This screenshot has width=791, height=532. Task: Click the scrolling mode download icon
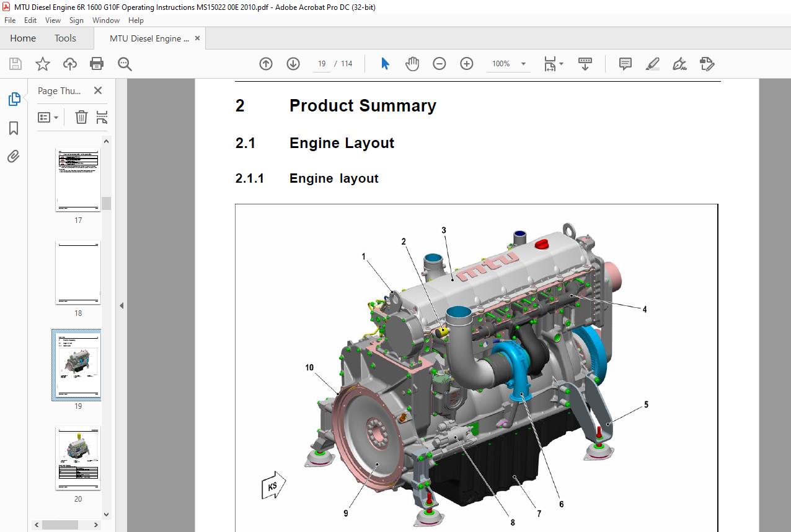pos(585,64)
